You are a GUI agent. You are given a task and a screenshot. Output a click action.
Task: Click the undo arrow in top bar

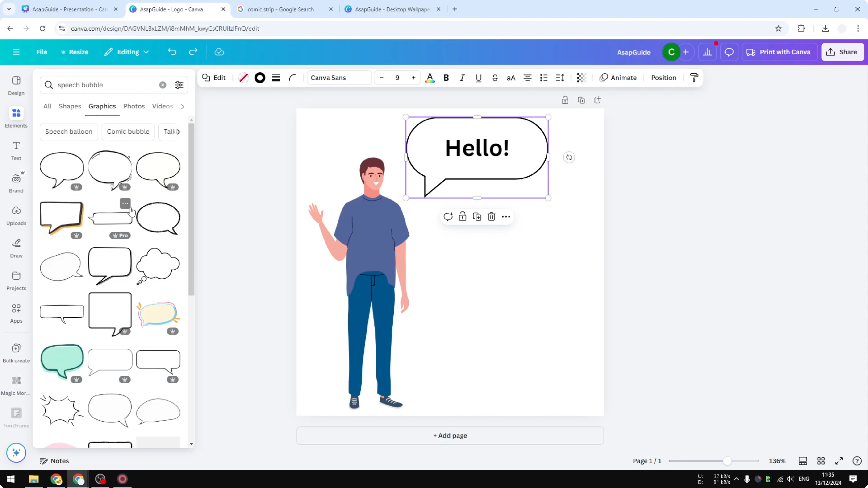pos(172,52)
